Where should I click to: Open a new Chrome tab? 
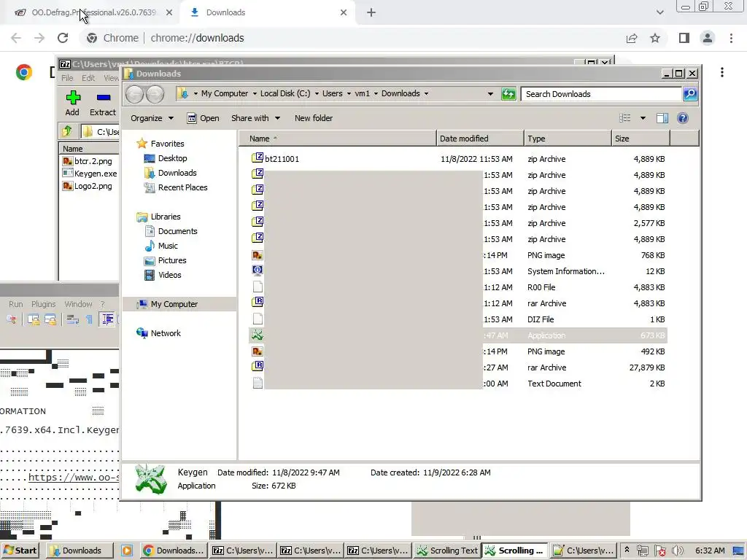[x=371, y=12]
